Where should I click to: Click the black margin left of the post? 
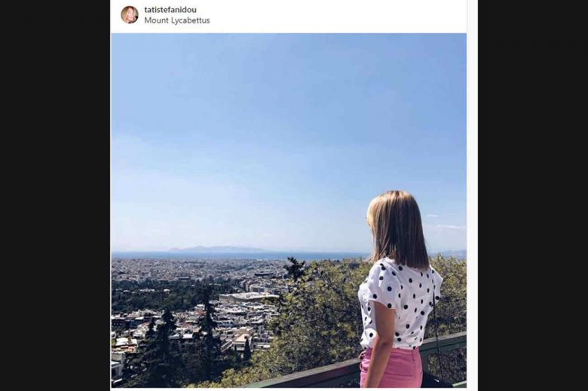(x=53, y=196)
